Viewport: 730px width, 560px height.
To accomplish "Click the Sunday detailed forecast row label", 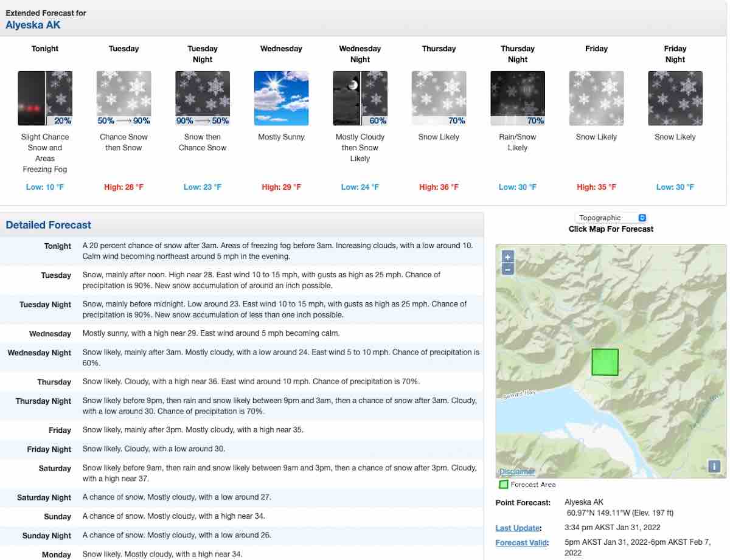I will tap(58, 517).
